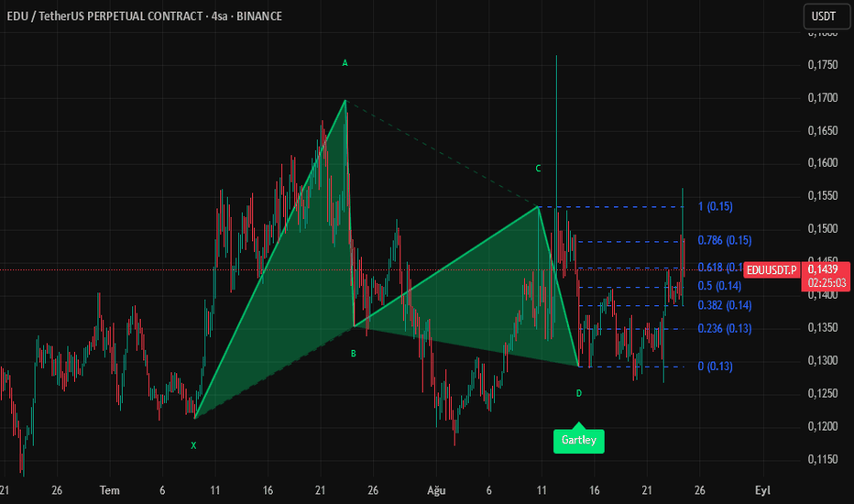Click the 0.5 (0.14) Fibonacci midpoint label

(x=722, y=286)
